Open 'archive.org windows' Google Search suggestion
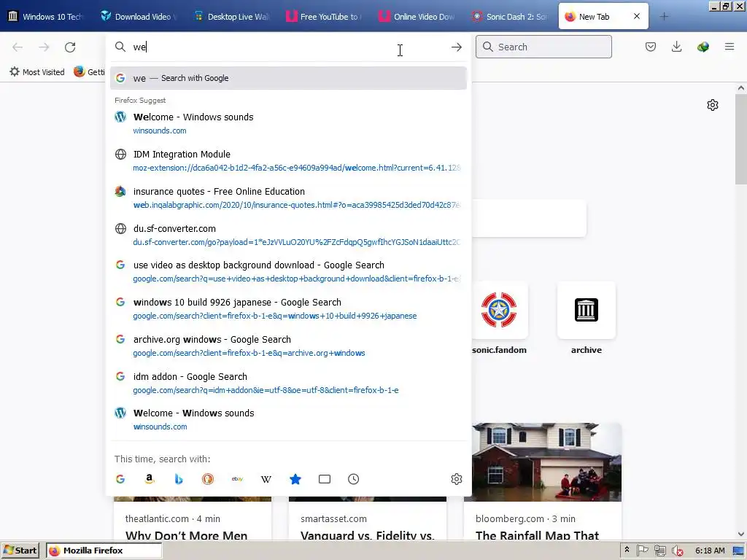This screenshot has height=560, width=747. pyautogui.click(x=288, y=346)
